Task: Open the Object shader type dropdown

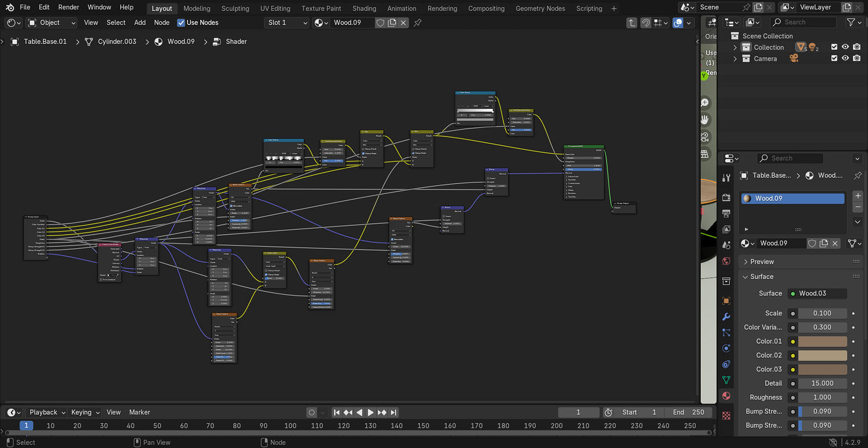Action: tap(52, 23)
